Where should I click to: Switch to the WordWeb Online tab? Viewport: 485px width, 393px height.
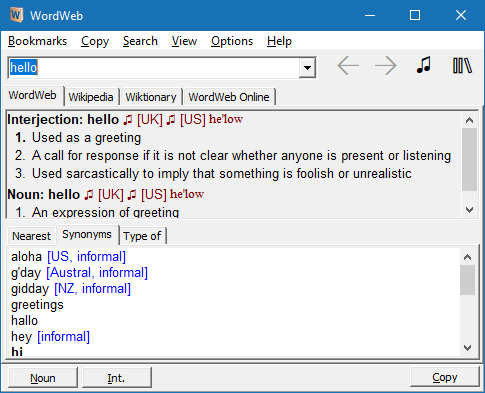[229, 97]
